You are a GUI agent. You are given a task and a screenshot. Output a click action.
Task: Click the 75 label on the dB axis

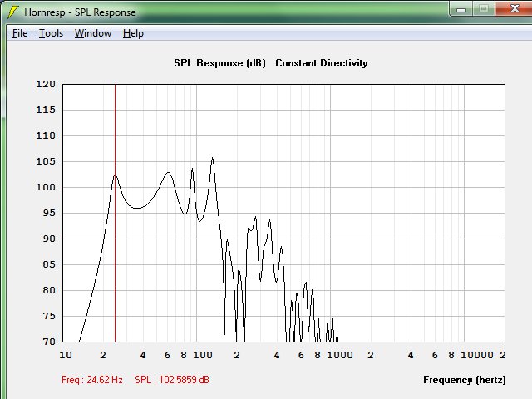tap(49, 316)
